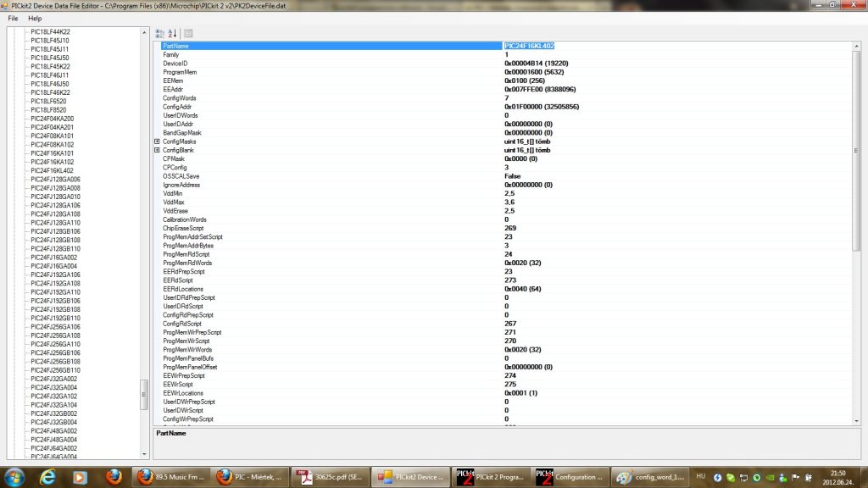
Task: Click the CPConfig property label
Action: [x=175, y=167]
